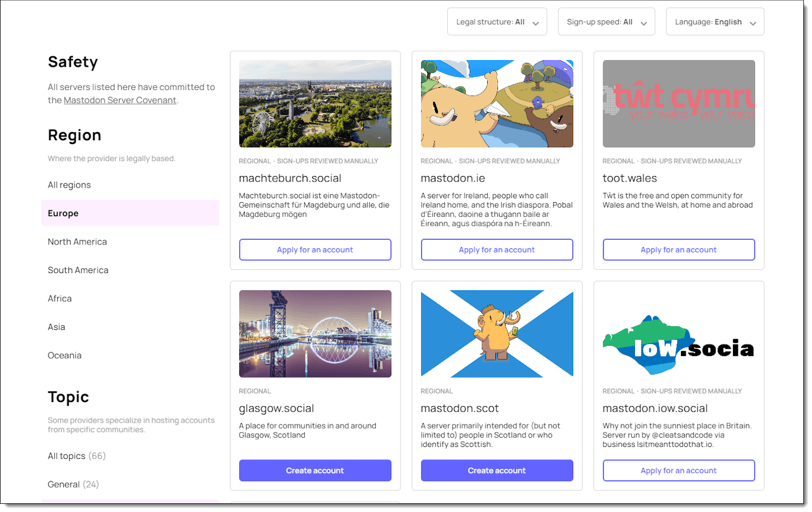Select the Asia region filter

[56, 327]
